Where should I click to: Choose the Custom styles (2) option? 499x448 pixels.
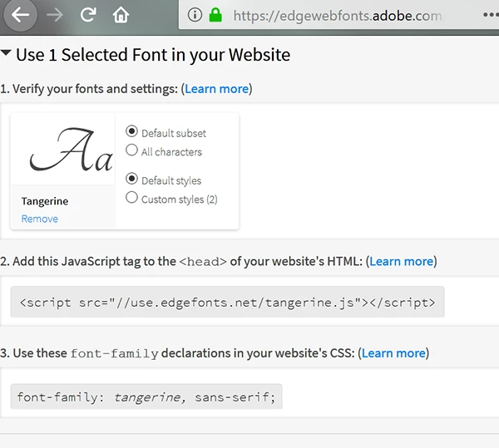131,198
